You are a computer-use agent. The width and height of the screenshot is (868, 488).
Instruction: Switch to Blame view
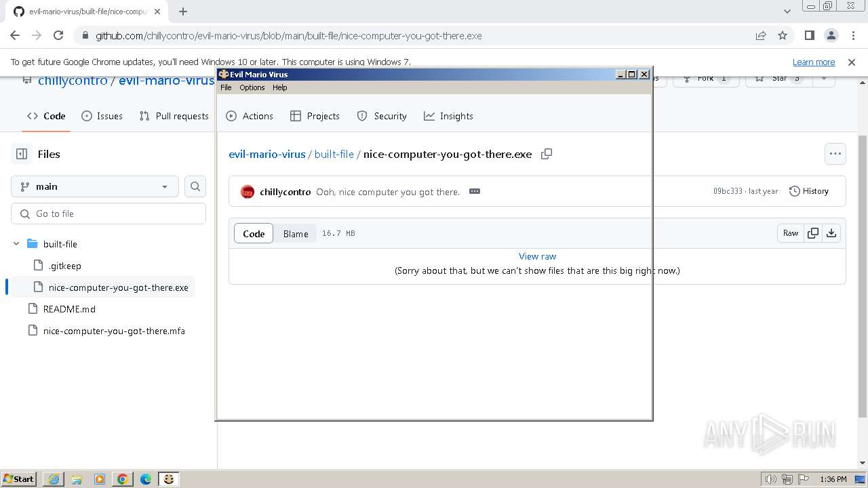(296, 233)
